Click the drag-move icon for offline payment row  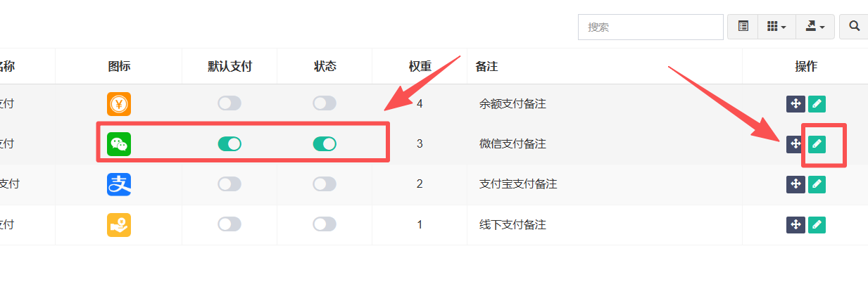click(x=795, y=225)
